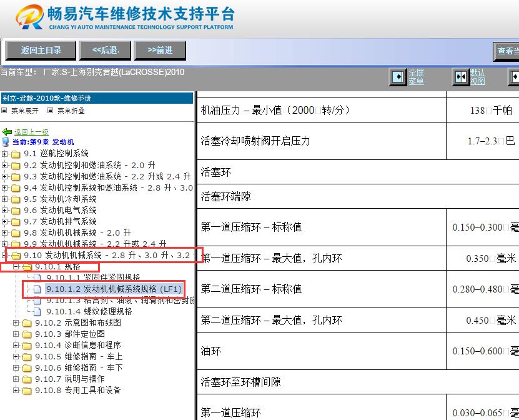Viewport: 519px width, 420px height.
Task: Click table cell 第一道压缩环 – 标称值
Action: click(x=322, y=227)
